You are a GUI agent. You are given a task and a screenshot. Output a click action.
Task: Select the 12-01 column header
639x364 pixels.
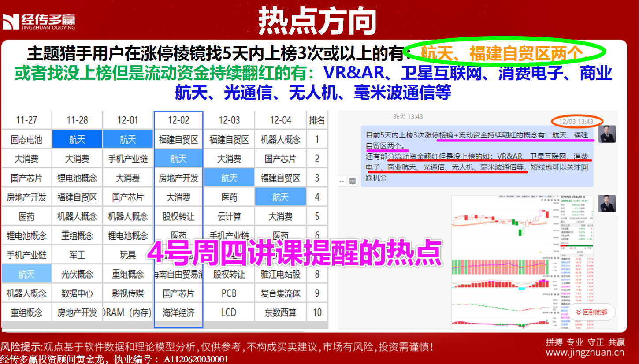(x=128, y=120)
